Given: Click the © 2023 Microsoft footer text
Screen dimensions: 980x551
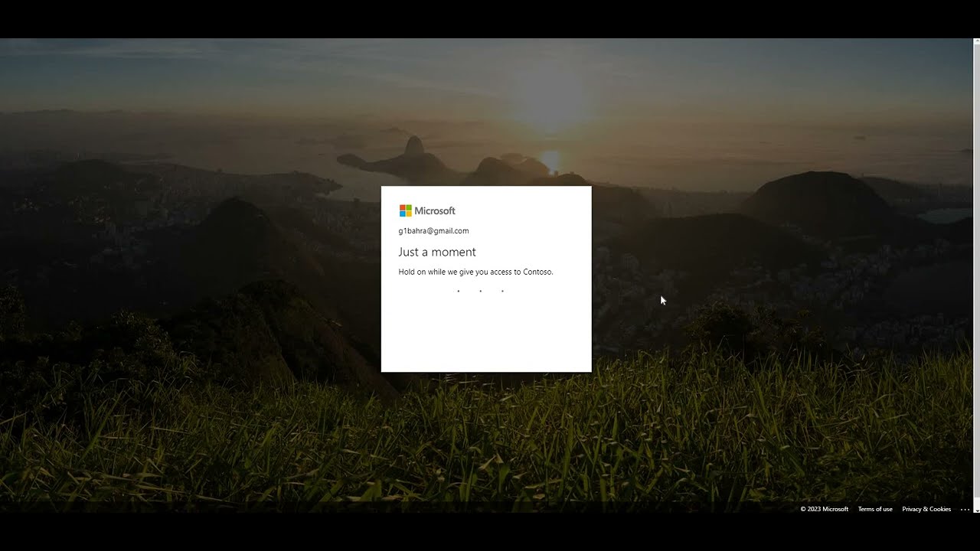Looking at the screenshot, I should click(x=825, y=509).
